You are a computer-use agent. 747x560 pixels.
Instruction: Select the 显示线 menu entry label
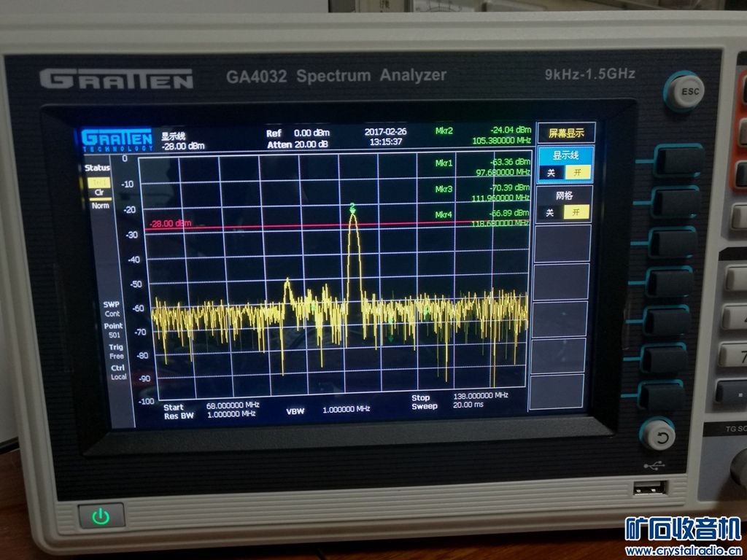coord(565,155)
